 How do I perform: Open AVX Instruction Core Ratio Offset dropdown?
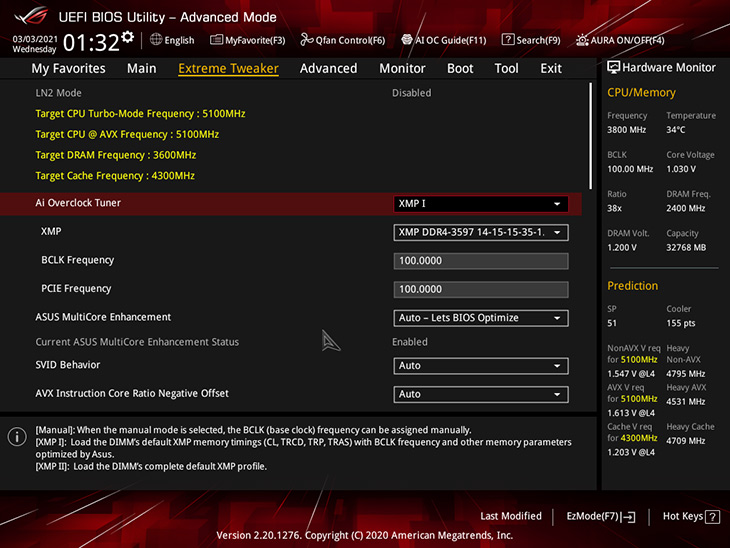(481, 394)
